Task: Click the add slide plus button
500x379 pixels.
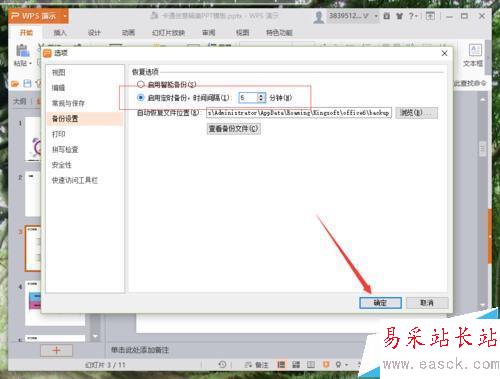Action: pyautogui.click(x=56, y=350)
